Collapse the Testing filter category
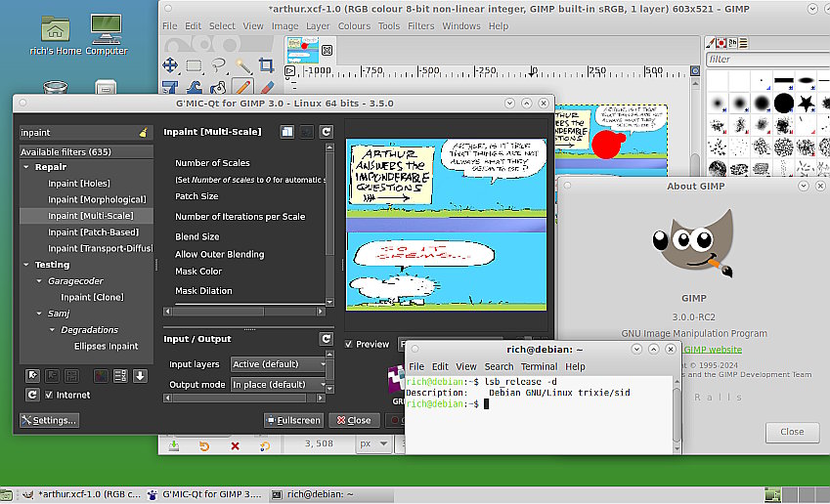 (26, 265)
